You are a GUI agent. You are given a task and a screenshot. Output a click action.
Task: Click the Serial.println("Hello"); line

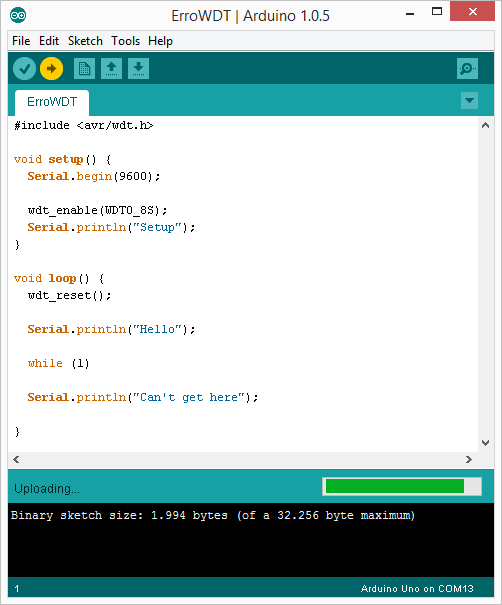(x=111, y=329)
